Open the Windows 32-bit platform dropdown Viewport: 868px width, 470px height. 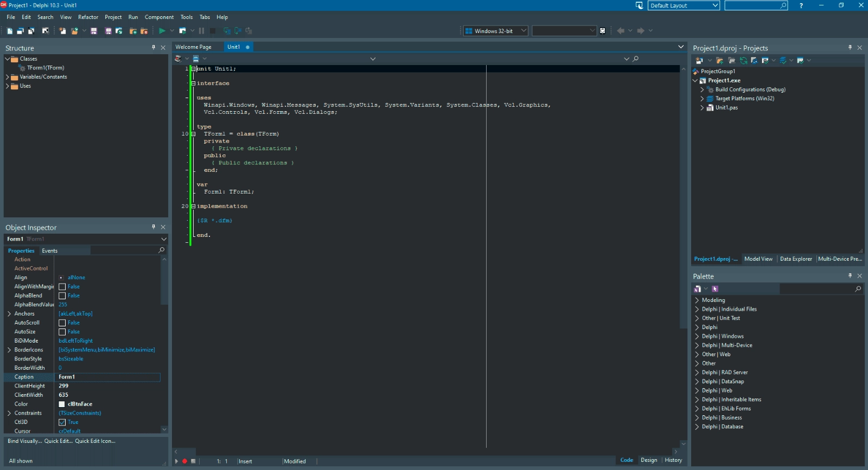pyautogui.click(x=524, y=31)
